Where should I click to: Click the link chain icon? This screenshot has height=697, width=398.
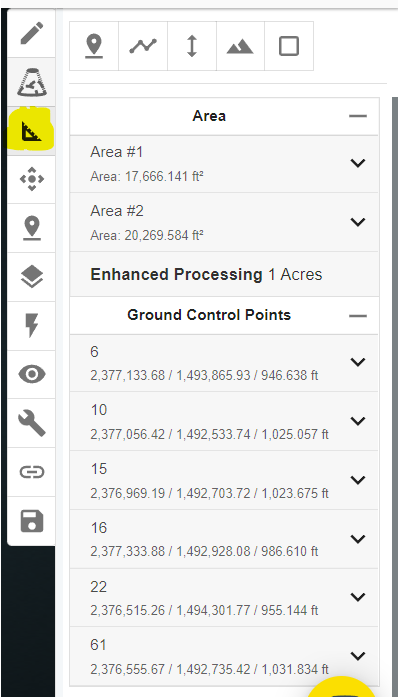pos(32,472)
